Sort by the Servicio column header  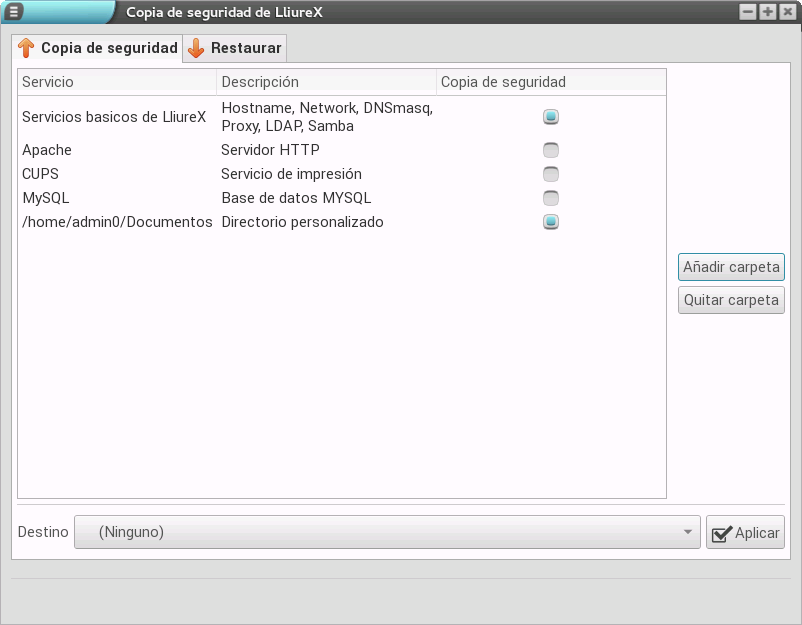click(x=116, y=82)
